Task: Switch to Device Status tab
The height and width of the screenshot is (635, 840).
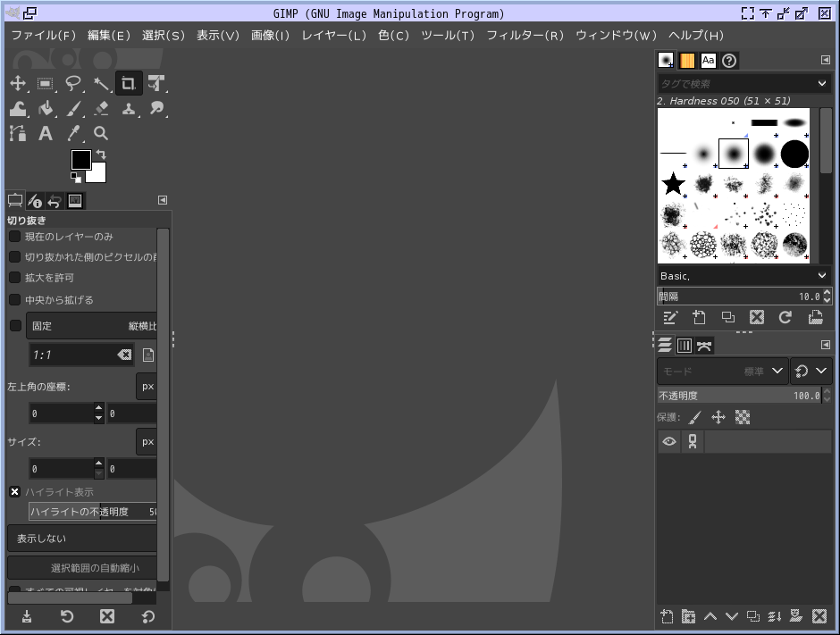Action: pos(35,201)
